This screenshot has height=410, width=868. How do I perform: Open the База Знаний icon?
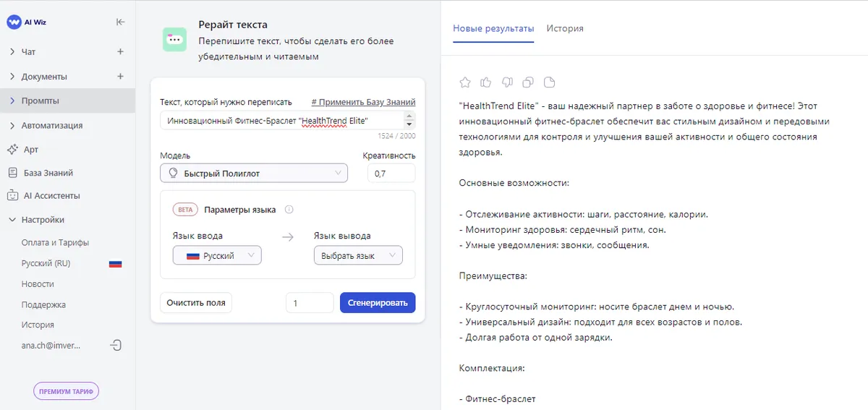point(12,173)
